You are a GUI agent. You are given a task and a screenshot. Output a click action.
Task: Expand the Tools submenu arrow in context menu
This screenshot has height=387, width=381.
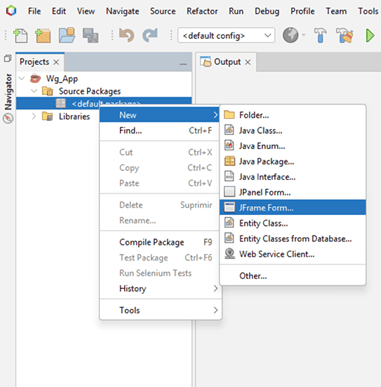coord(215,310)
